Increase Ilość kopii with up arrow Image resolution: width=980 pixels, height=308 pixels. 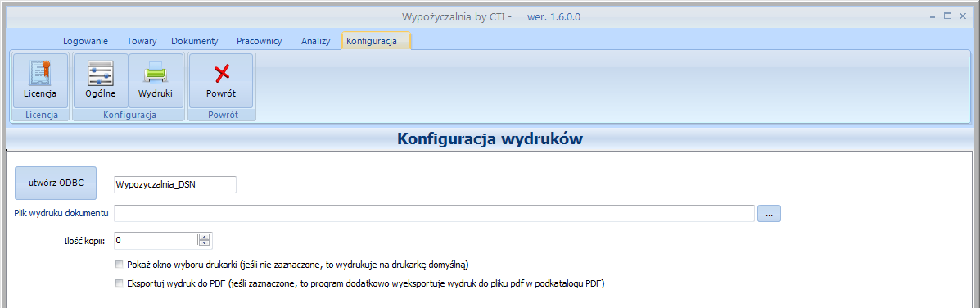point(205,237)
